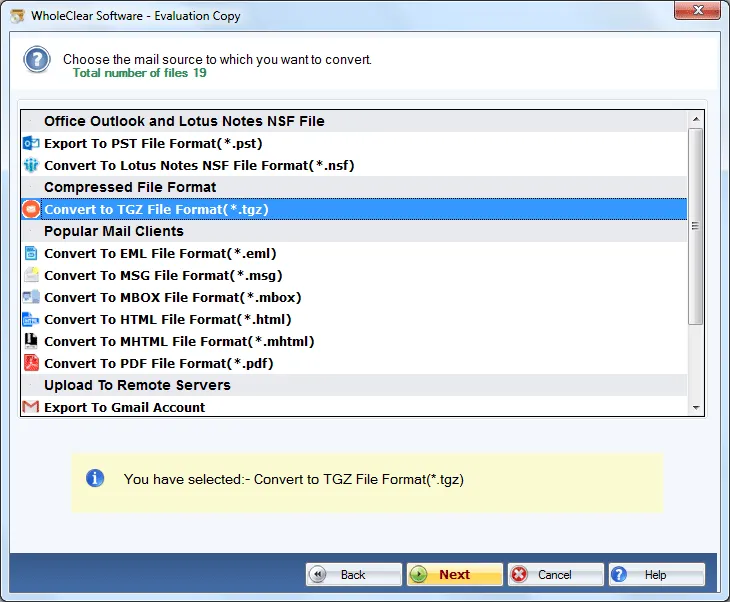Choose Convert To Lotus Notes NSF File Format
Screen dimensions: 730x602
pyautogui.click(x=354, y=165)
